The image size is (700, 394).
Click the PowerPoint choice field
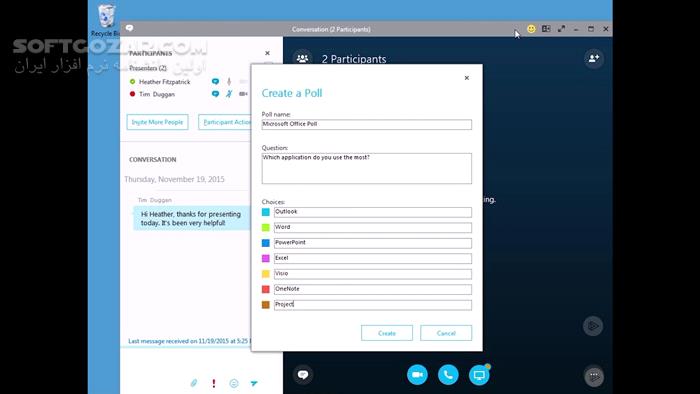373,243
